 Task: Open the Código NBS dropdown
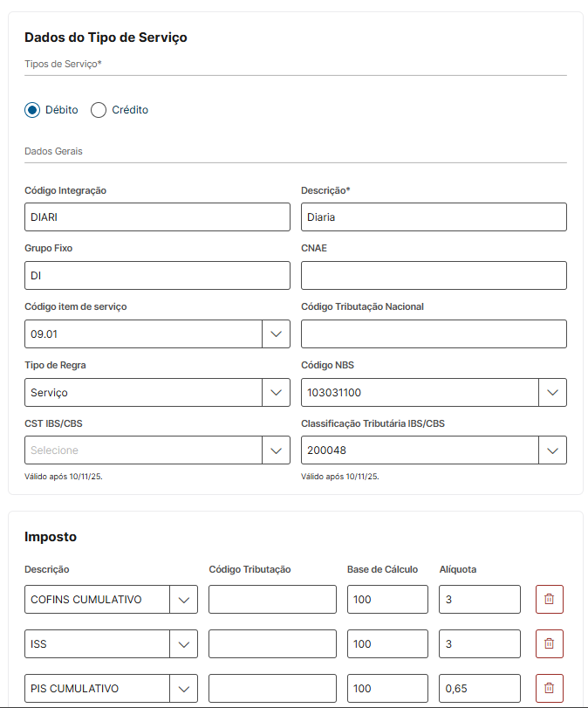point(552,393)
